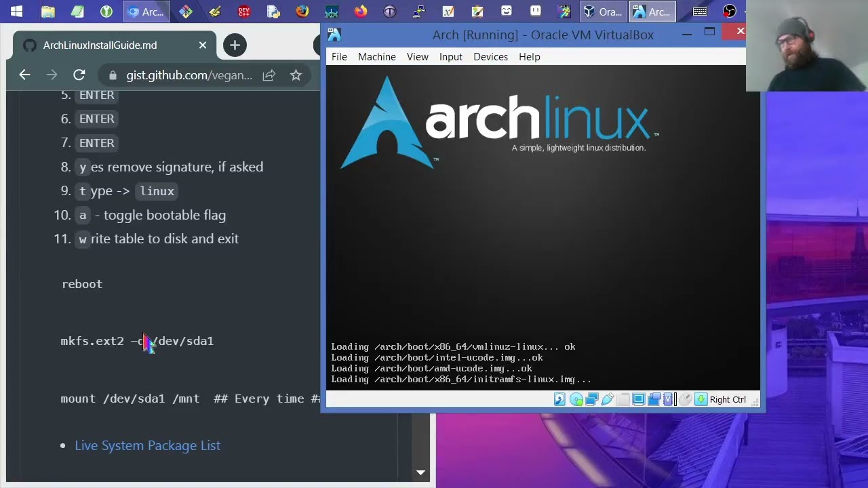This screenshot has height=488, width=868.
Task: Click the recording status icon in VirtualBox
Action: point(654,399)
